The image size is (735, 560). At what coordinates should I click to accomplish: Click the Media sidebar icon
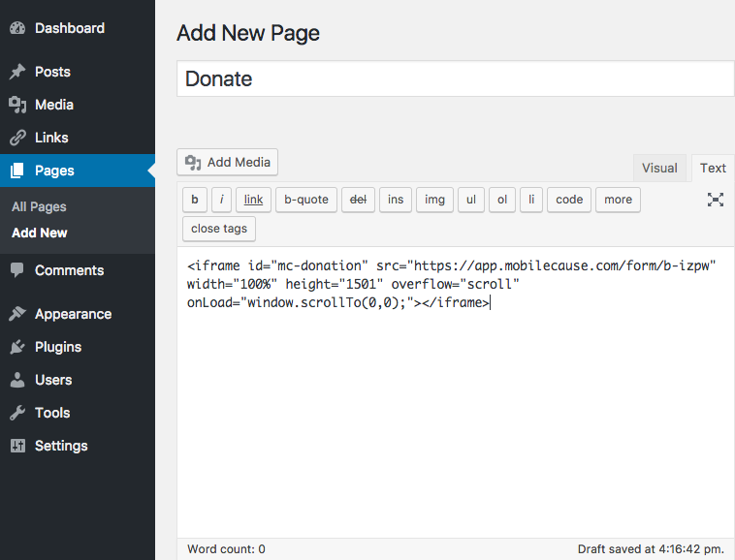17,105
